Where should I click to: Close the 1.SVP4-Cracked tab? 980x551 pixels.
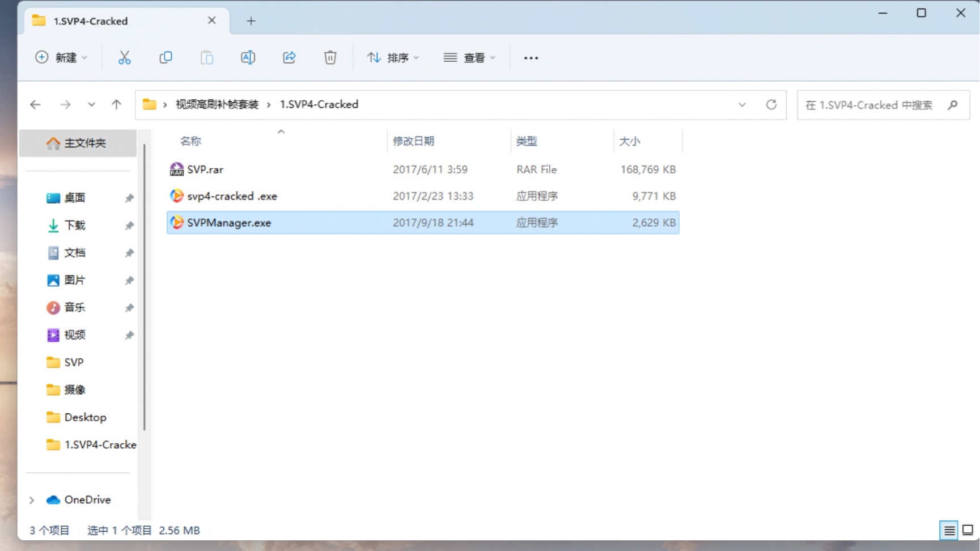(x=211, y=20)
